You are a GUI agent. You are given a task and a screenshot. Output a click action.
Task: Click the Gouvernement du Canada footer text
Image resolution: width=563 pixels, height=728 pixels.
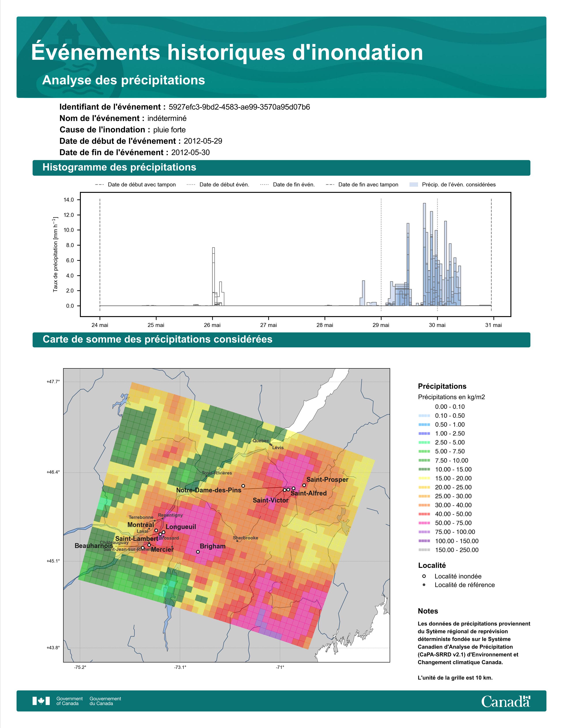pyautogui.click(x=105, y=701)
